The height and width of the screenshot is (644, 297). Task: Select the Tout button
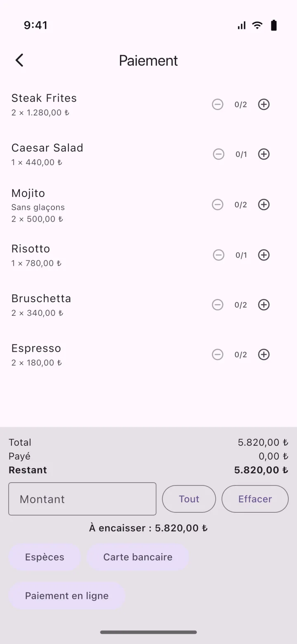(x=189, y=499)
